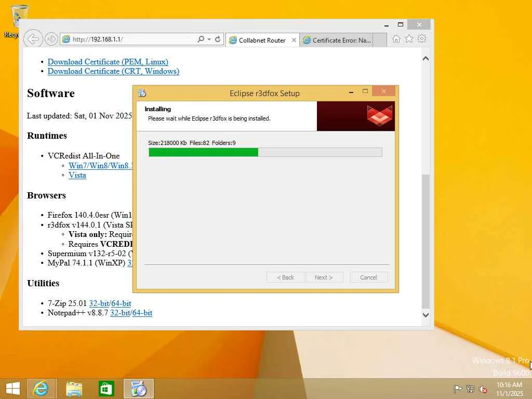Click the r3dfox logo in installer header
This screenshot has width=532, height=399.
tap(380, 115)
